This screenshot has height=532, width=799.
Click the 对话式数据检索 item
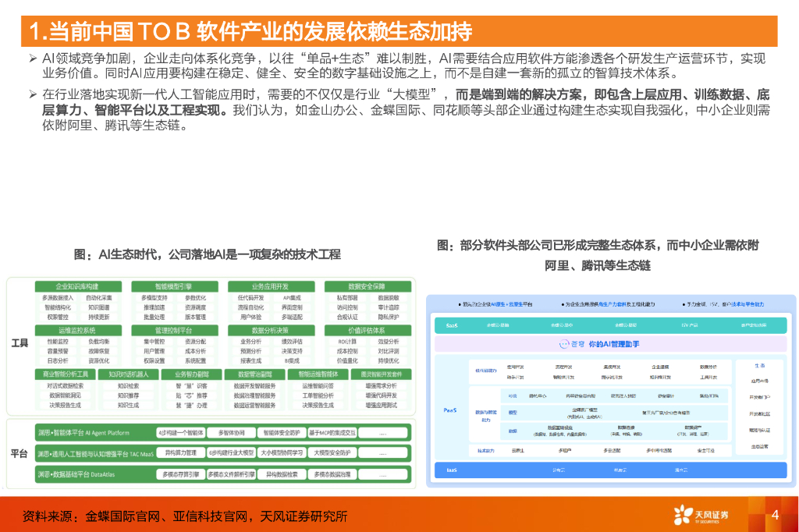pyautogui.click(x=66, y=386)
